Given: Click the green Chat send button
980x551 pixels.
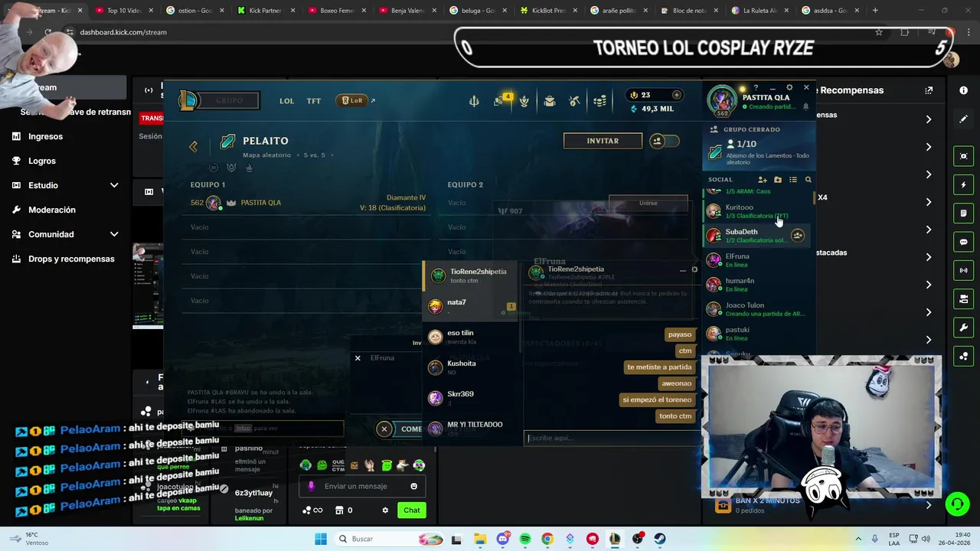Looking at the screenshot, I should point(412,510).
